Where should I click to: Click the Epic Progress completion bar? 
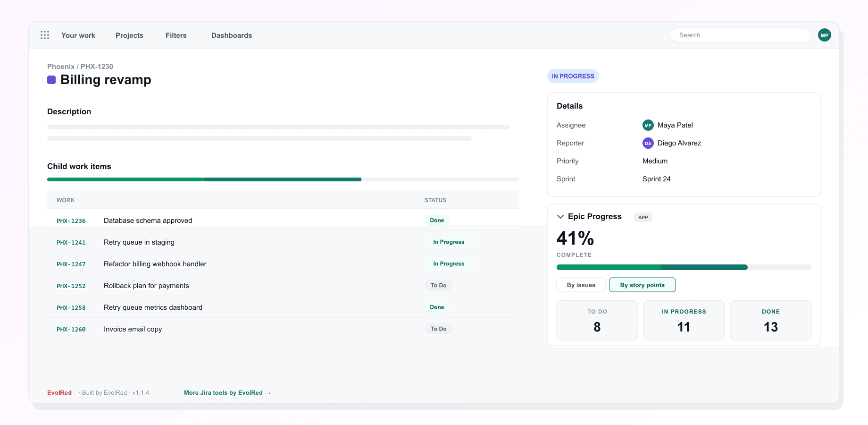(684, 267)
